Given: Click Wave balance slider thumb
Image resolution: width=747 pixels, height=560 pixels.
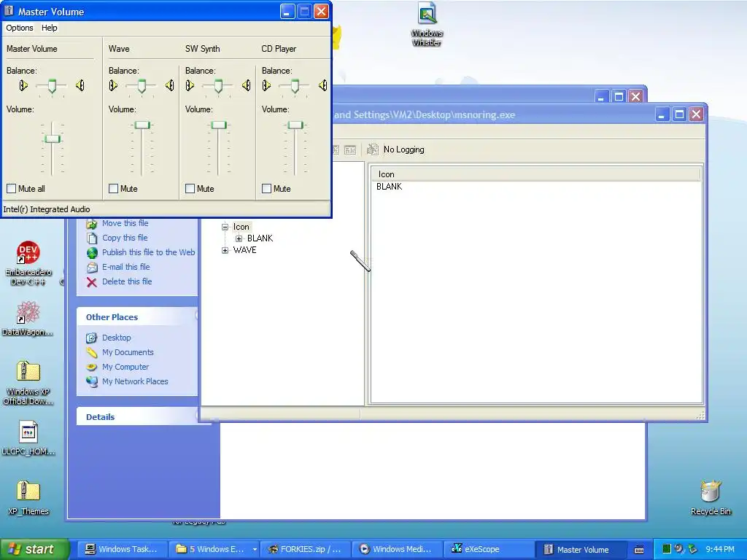Looking at the screenshot, I should (142, 86).
